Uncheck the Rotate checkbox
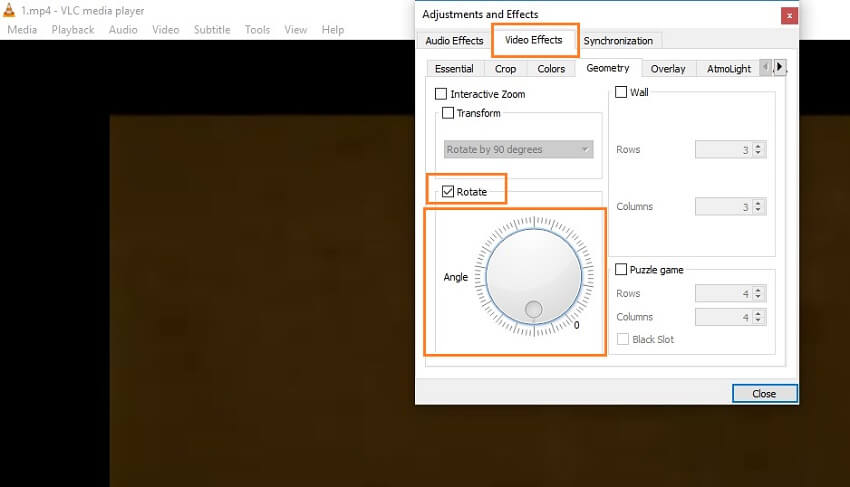The width and height of the screenshot is (850, 487). pos(448,191)
